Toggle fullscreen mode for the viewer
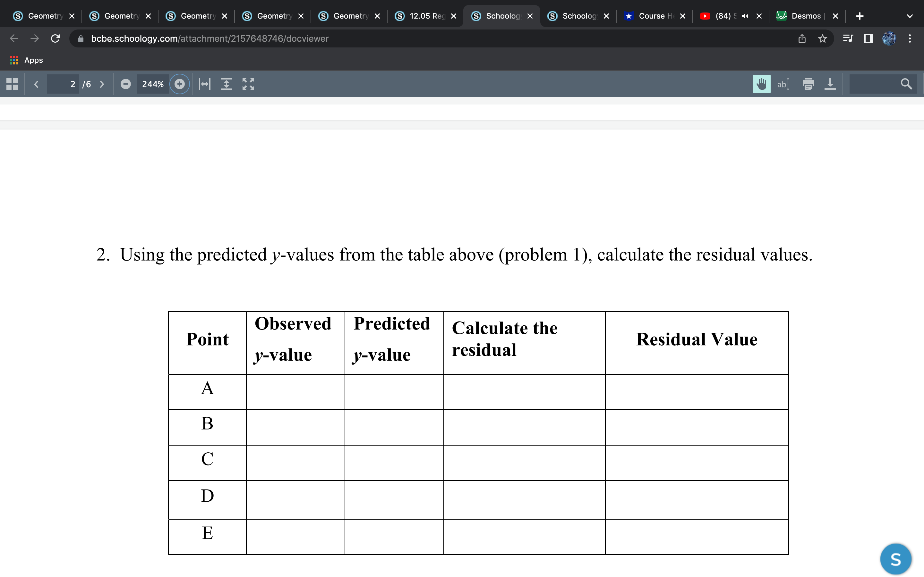This screenshot has width=924, height=577. tap(248, 84)
